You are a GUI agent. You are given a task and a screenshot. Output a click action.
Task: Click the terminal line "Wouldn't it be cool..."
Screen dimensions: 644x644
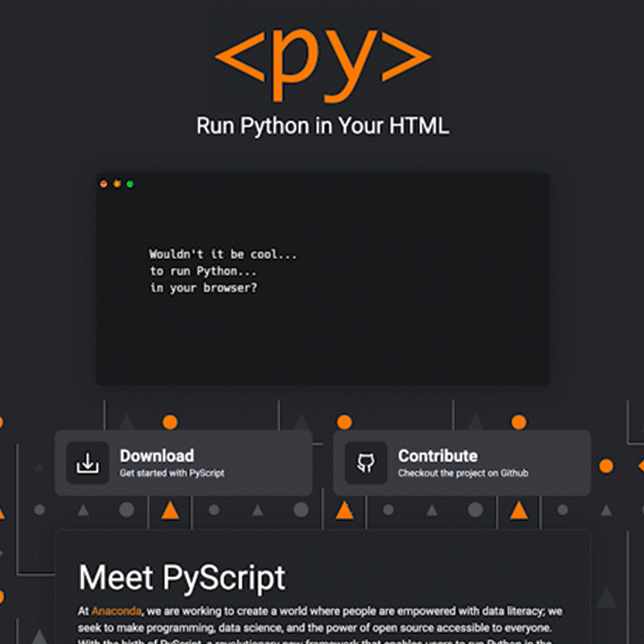pyautogui.click(x=222, y=254)
